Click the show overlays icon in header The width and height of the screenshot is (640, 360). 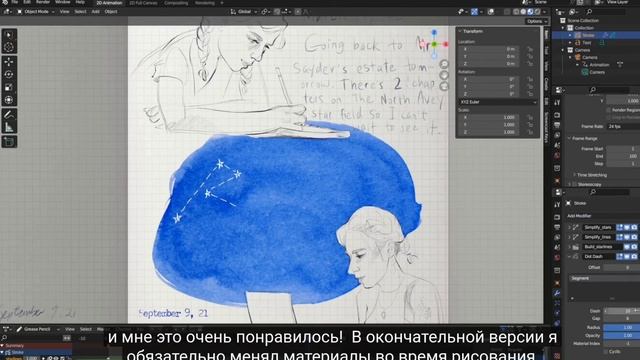pos(491,12)
